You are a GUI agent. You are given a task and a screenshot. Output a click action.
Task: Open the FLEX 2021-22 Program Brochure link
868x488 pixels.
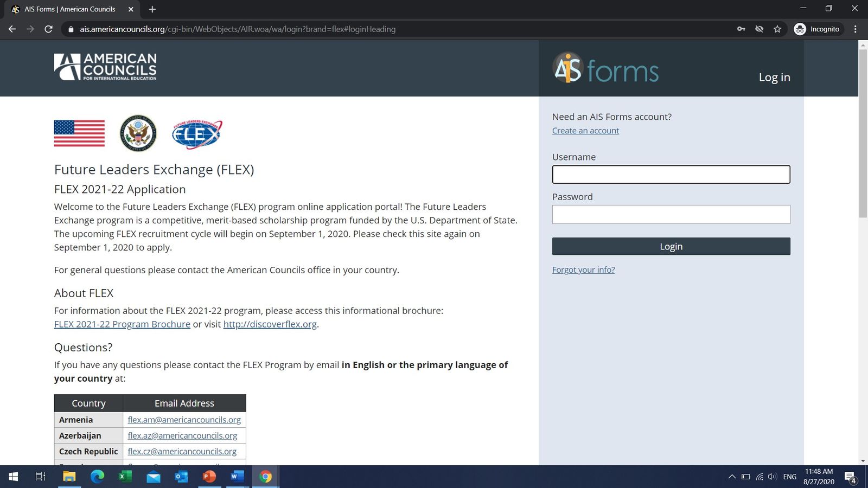122,324
